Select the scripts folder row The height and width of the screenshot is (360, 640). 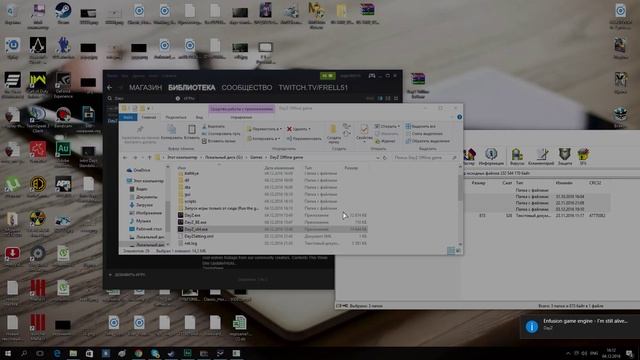tap(272, 201)
